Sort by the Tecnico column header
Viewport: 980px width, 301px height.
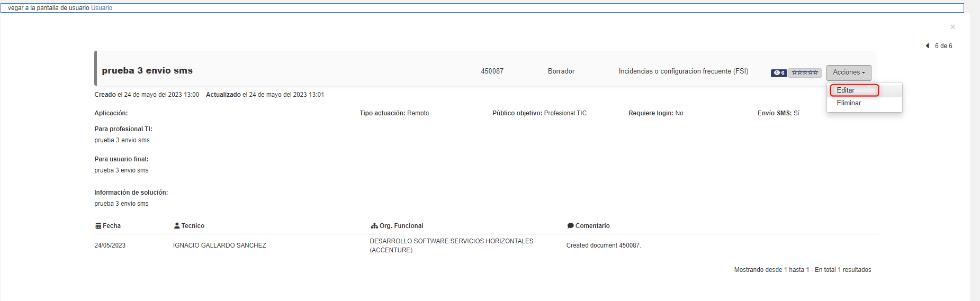pyautogui.click(x=189, y=226)
